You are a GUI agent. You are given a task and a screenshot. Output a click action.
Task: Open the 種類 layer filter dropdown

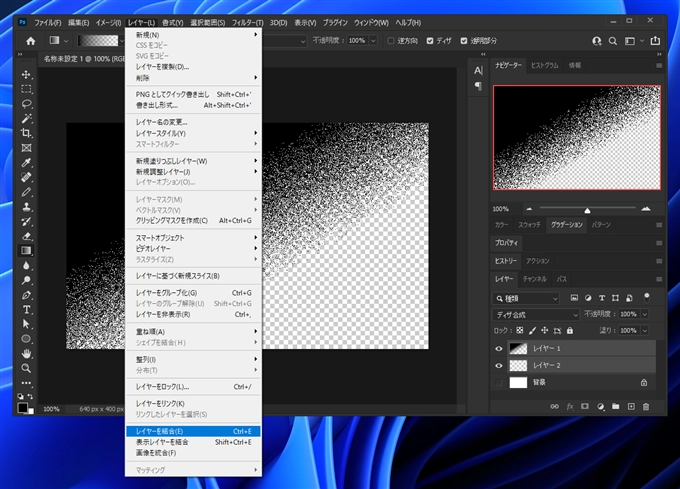click(527, 298)
